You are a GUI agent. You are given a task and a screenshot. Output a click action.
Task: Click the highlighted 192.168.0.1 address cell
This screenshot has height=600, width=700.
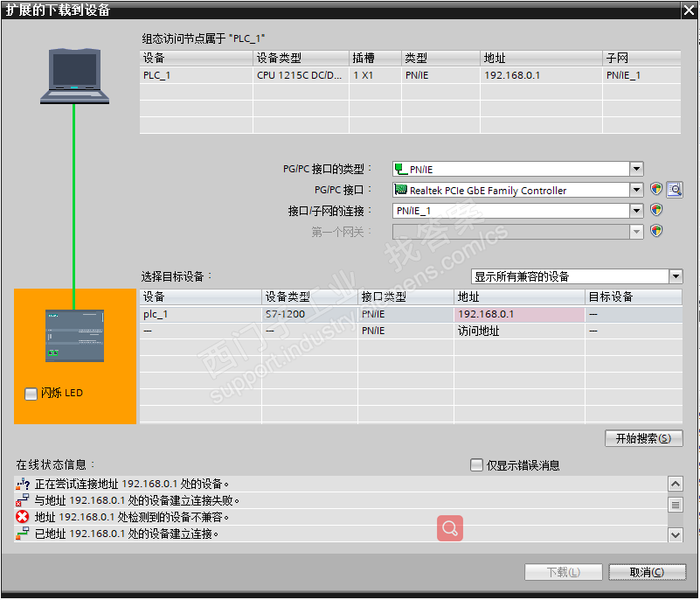[519, 314]
